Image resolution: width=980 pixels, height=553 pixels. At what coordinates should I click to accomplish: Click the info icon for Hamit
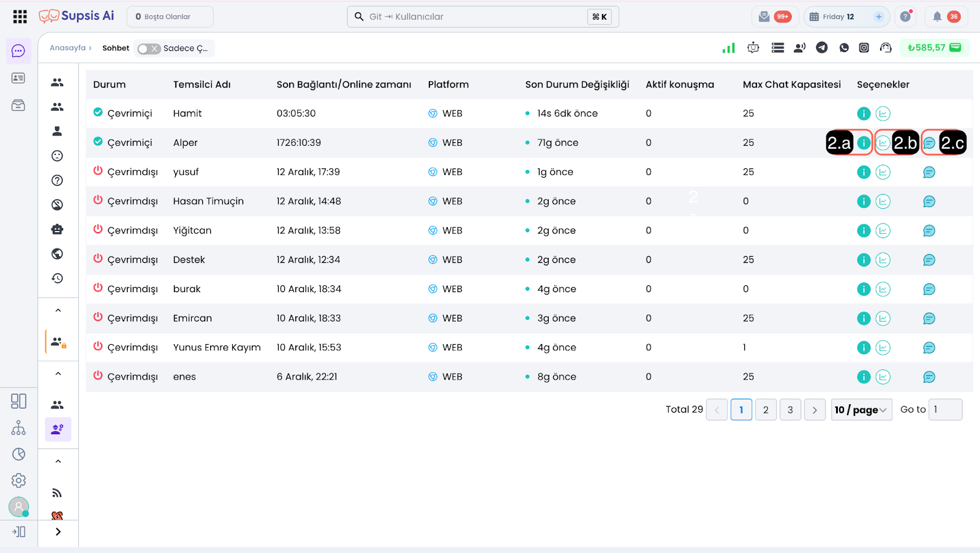coord(864,113)
